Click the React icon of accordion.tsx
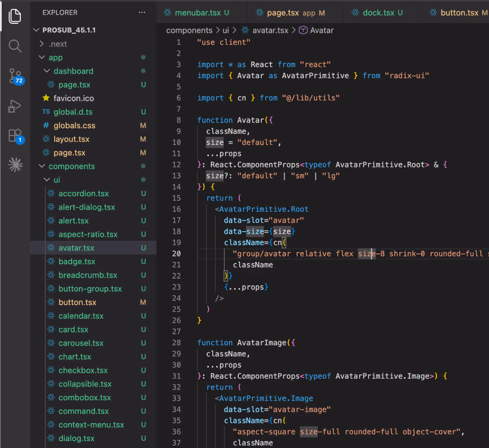 51,193
